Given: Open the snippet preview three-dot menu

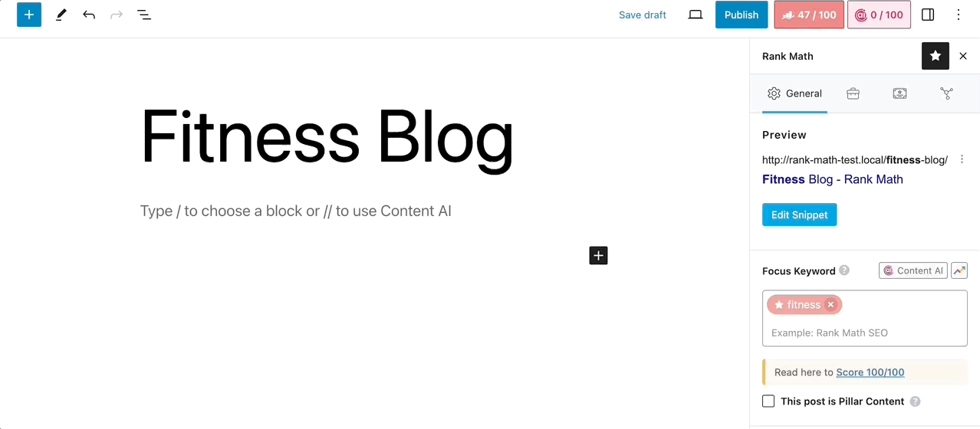Looking at the screenshot, I should tap(962, 159).
